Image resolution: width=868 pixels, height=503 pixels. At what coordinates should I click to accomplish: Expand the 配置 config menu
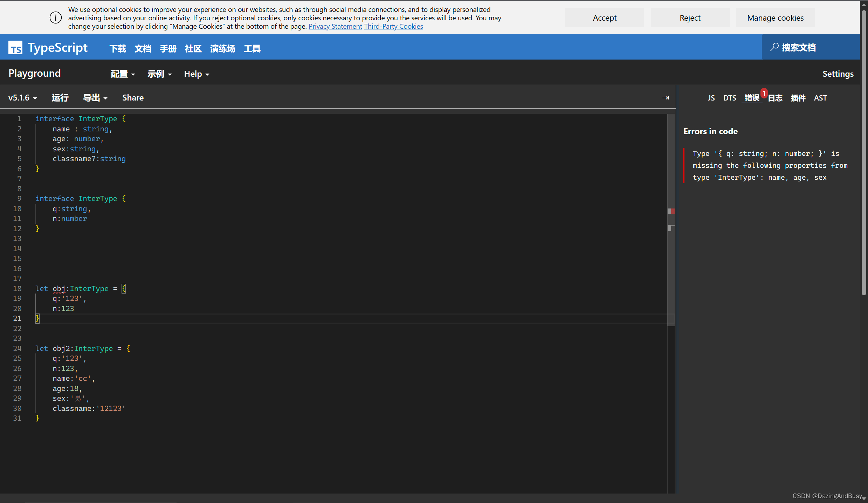point(123,74)
